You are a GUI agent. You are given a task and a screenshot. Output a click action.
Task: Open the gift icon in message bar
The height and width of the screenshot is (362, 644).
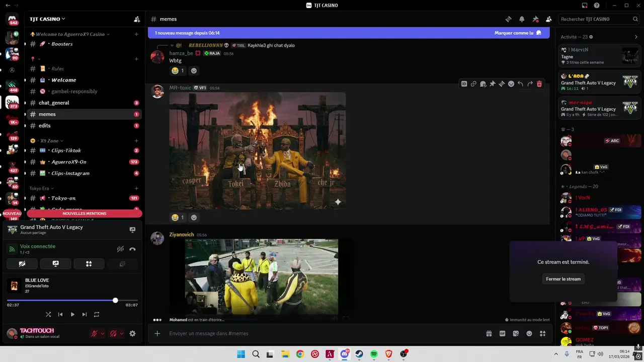pos(489,333)
